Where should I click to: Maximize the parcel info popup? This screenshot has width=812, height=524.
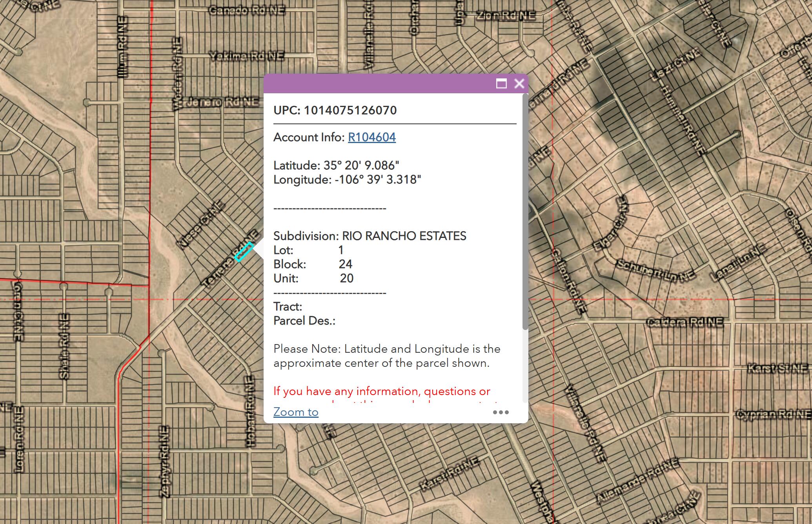click(x=501, y=83)
